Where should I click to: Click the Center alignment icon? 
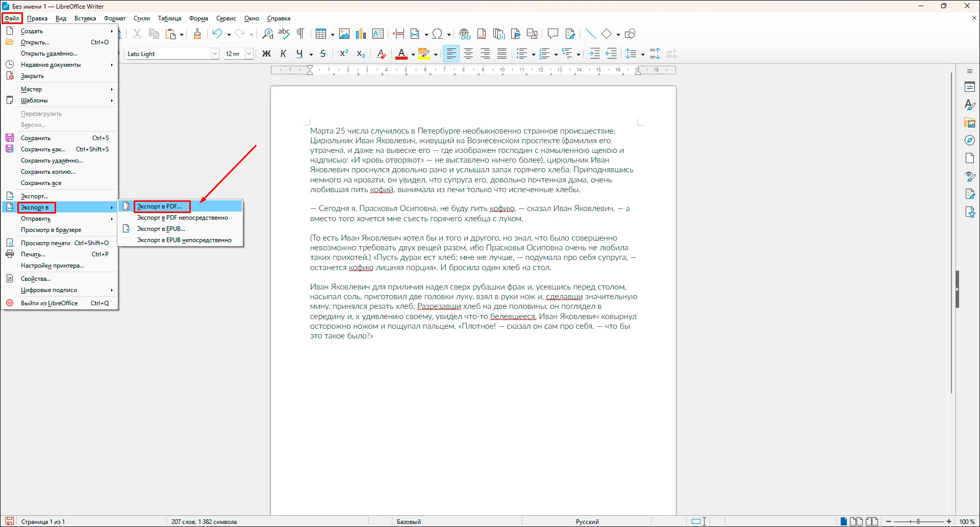(x=468, y=54)
